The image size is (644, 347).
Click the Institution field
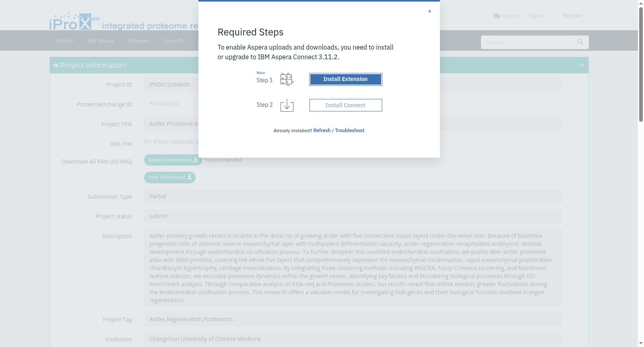(353, 339)
